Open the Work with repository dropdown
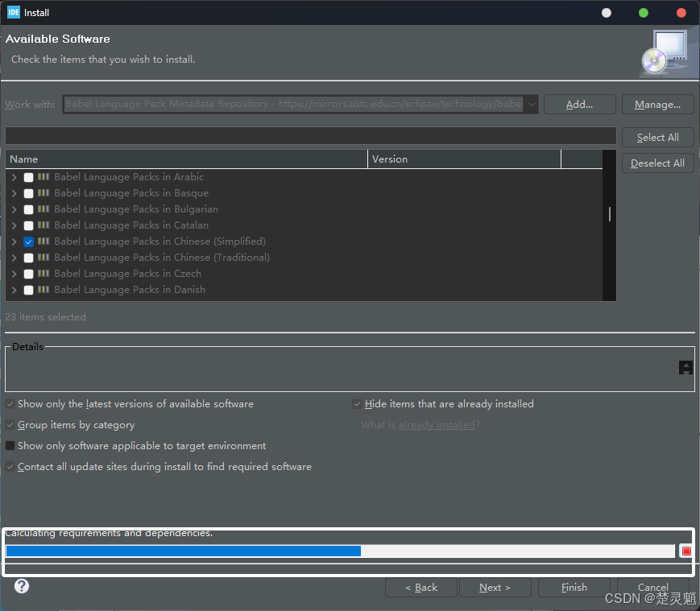Viewport: 700px width, 611px height. 532,105
